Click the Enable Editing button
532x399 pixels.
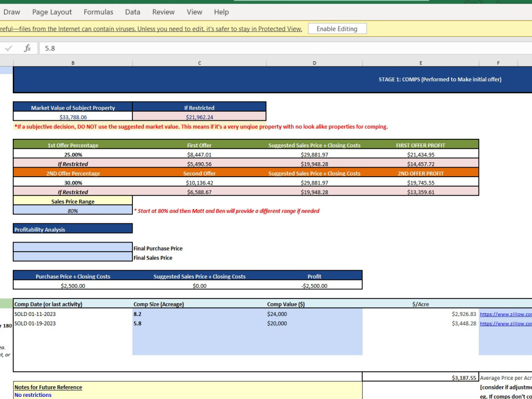click(x=337, y=29)
